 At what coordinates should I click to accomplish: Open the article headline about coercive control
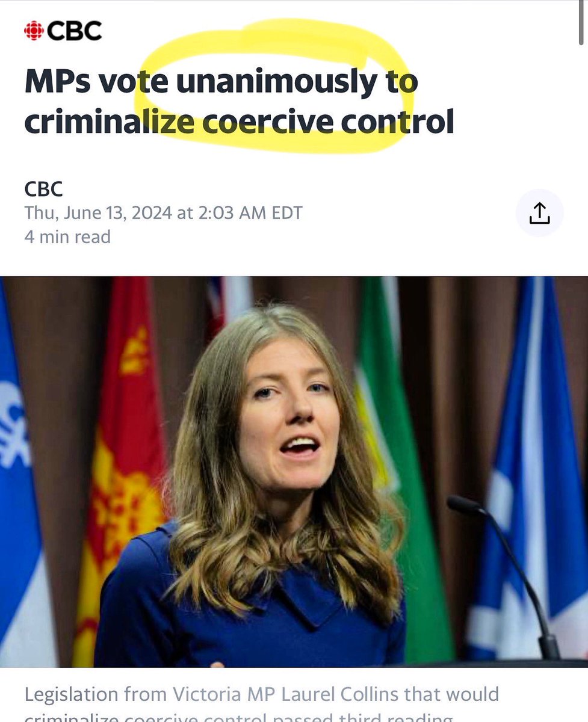(x=240, y=102)
